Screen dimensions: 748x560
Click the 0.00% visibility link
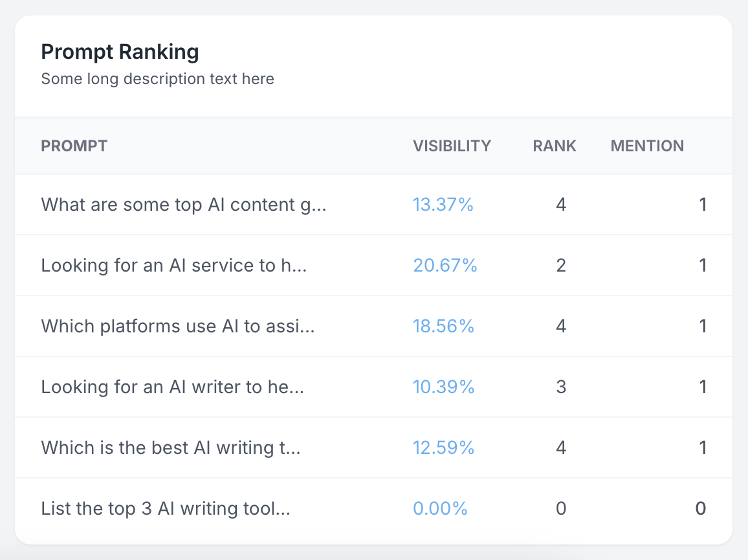click(x=440, y=509)
